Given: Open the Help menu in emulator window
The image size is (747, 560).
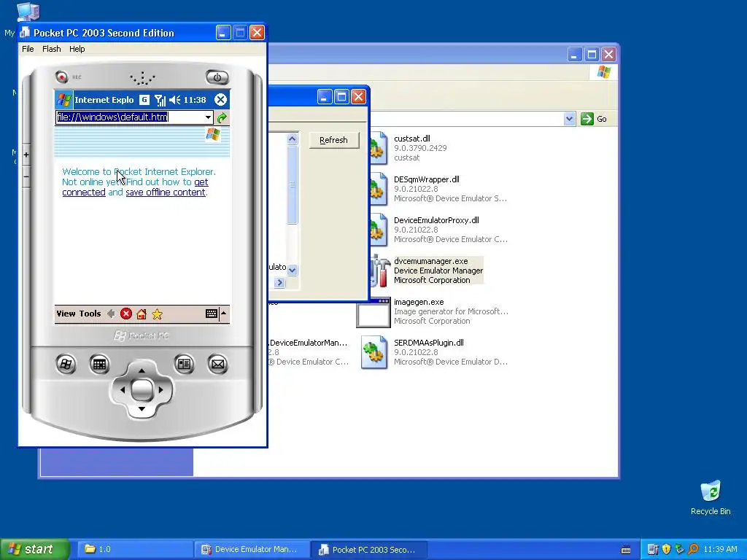Looking at the screenshot, I should click(x=77, y=49).
